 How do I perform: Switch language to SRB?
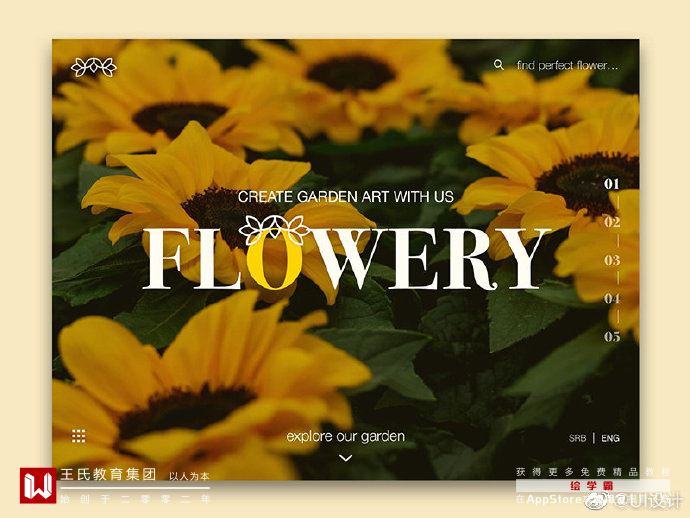click(x=577, y=438)
